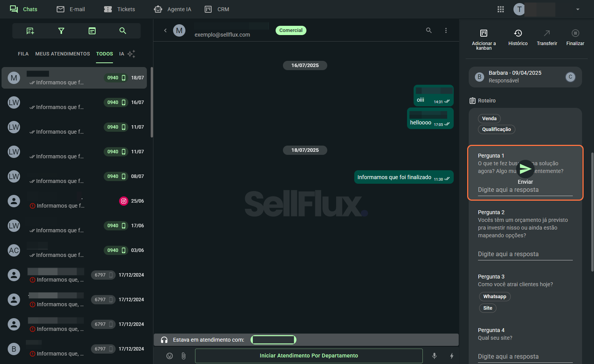Open the conversation dated 18/07
594x364 pixels.
(74, 78)
